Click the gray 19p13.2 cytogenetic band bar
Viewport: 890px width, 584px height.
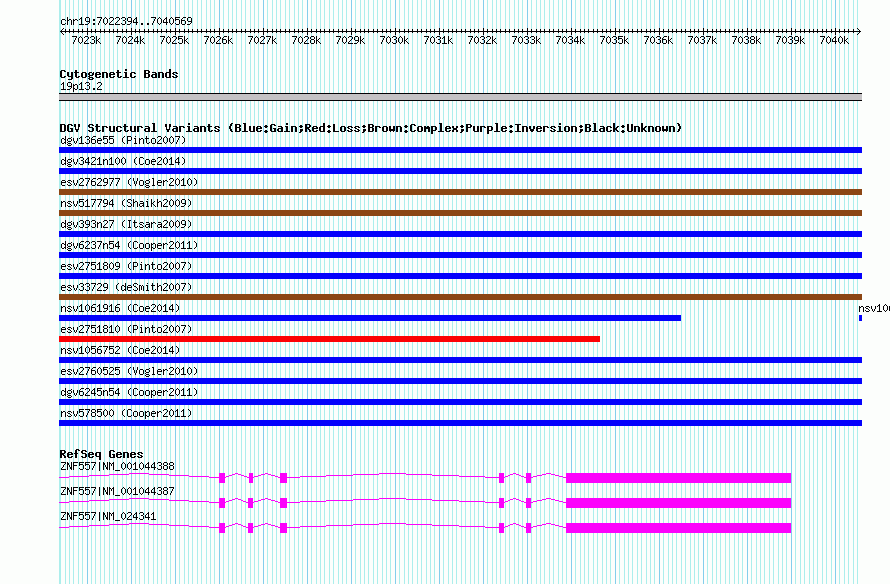pos(460,97)
